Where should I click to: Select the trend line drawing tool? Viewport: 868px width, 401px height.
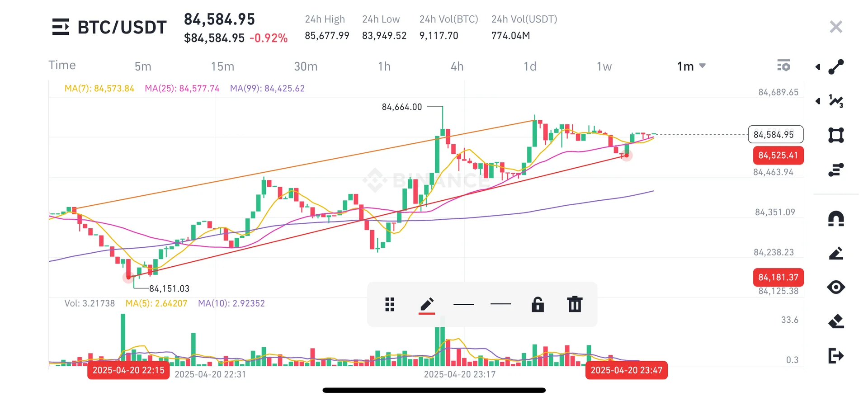(836, 67)
